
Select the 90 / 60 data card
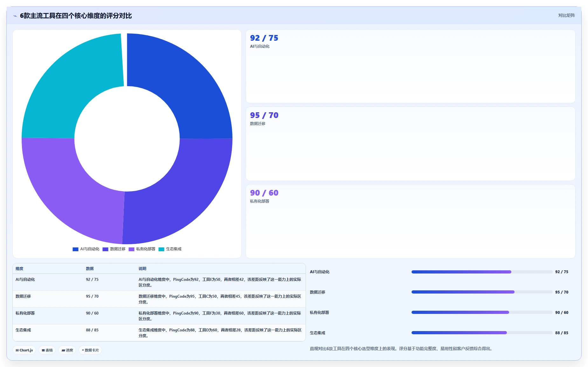coord(410,221)
